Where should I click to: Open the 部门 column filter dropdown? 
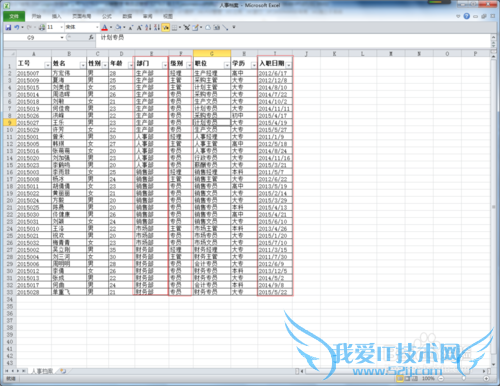(165, 65)
